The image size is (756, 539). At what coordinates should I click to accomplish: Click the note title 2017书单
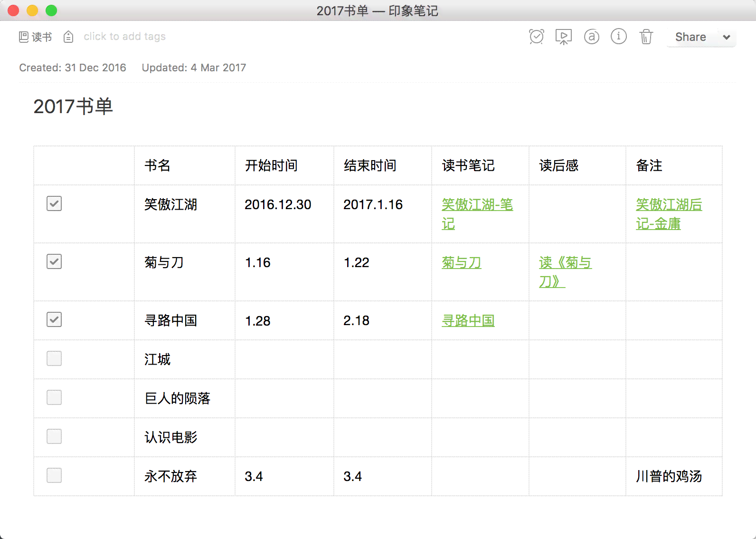pyautogui.click(x=73, y=106)
